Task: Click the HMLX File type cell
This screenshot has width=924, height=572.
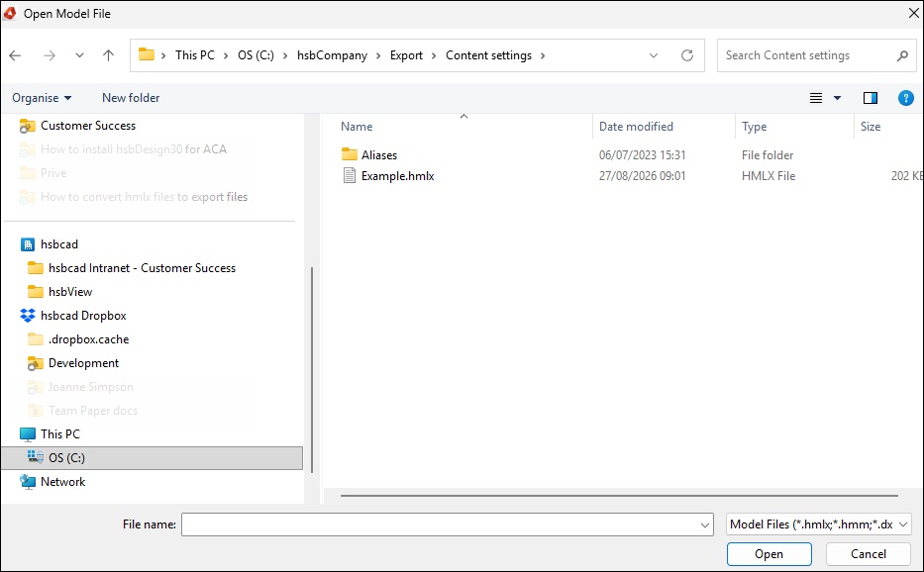Action: pyautogui.click(x=769, y=175)
